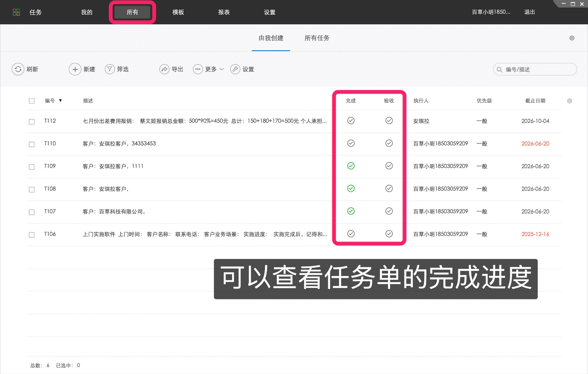The height and width of the screenshot is (374, 588).
Task: Click the user name 百草小明1850...
Action: (x=491, y=12)
